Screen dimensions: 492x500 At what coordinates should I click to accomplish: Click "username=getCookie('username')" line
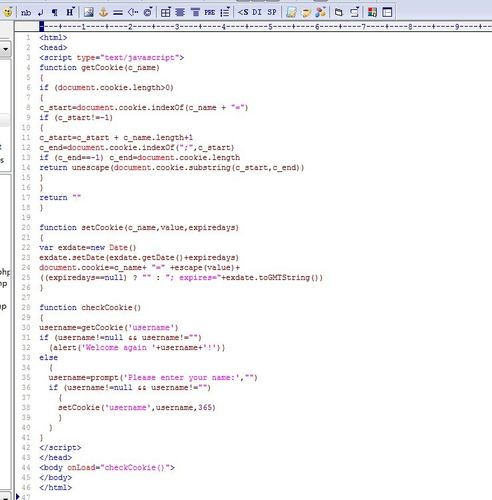pos(109,328)
